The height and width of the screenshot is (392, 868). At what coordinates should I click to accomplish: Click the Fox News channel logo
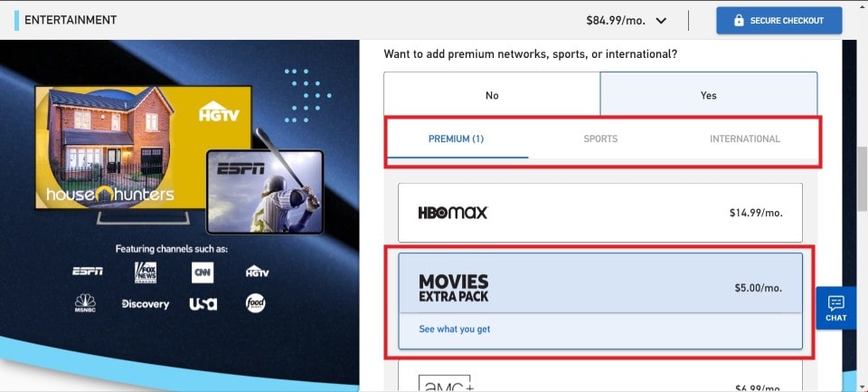pyautogui.click(x=146, y=272)
